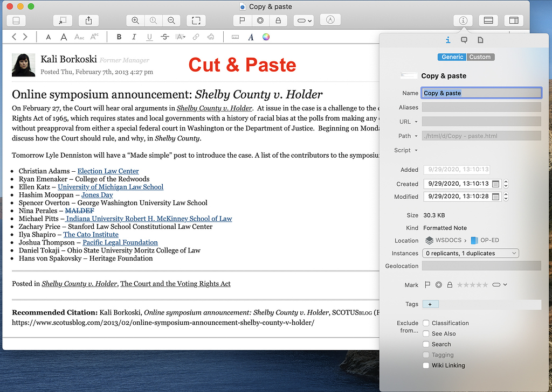Apply italic formatting
Image resolution: width=552 pixels, height=392 pixels.
[134, 37]
